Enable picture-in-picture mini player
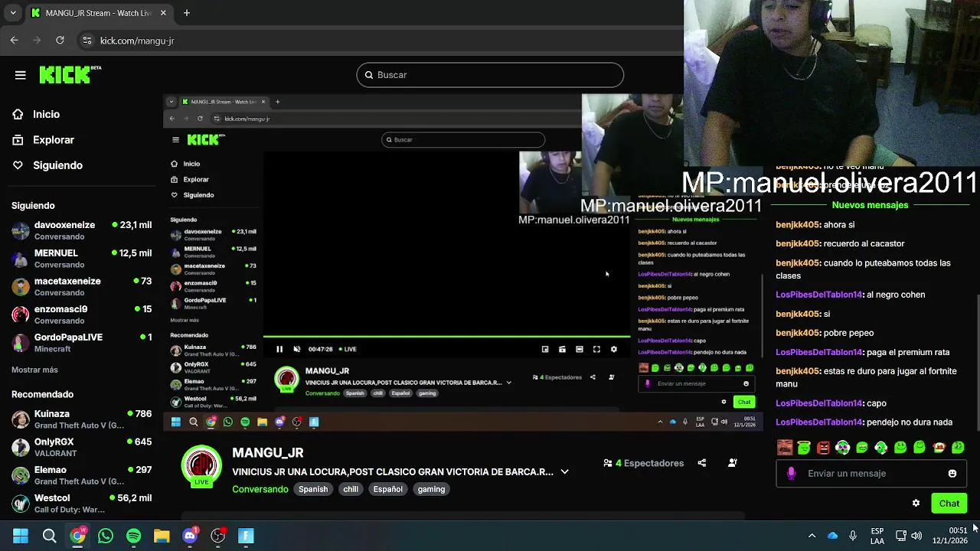Viewport: 980px width, 551px height. pyautogui.click(x=545, y=349)
